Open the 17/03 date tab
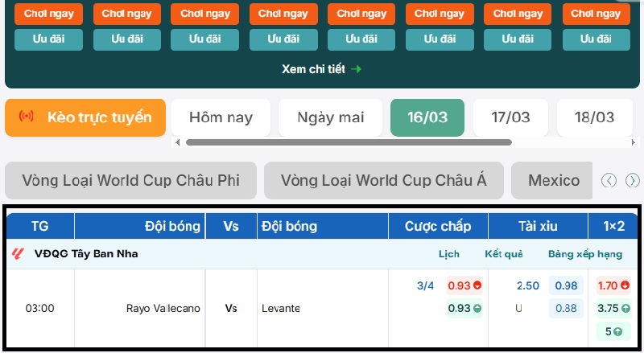The height and width of the screenshot is (353, 644). 510,117
